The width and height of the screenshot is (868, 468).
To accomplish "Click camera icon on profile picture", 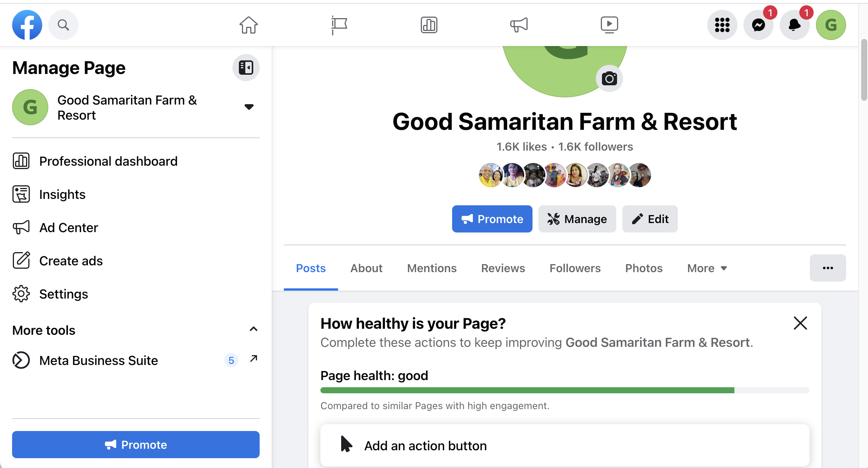I will point(609,79).
